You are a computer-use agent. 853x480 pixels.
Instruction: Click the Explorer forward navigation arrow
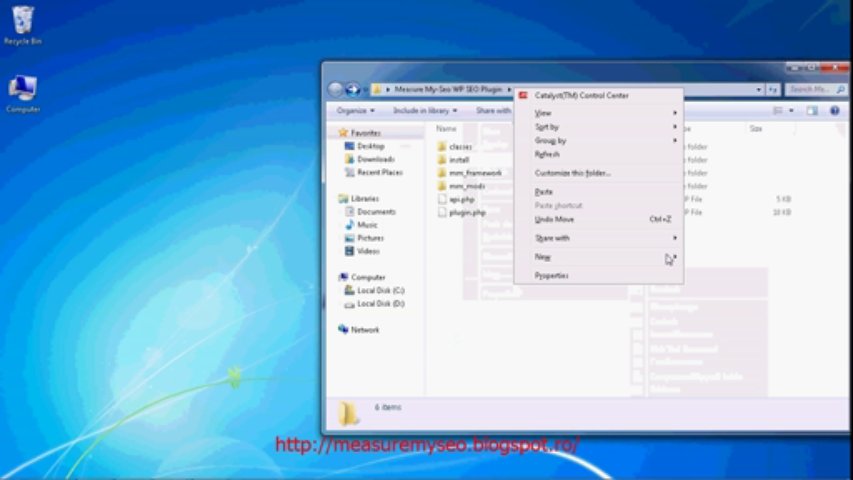[352, 89]
